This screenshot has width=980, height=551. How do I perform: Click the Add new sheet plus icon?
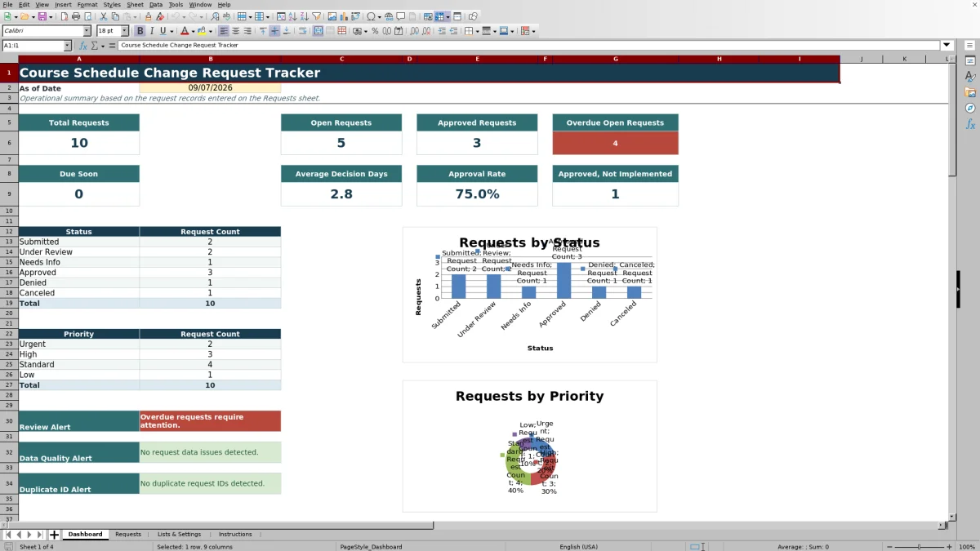[x=55, y=535]
